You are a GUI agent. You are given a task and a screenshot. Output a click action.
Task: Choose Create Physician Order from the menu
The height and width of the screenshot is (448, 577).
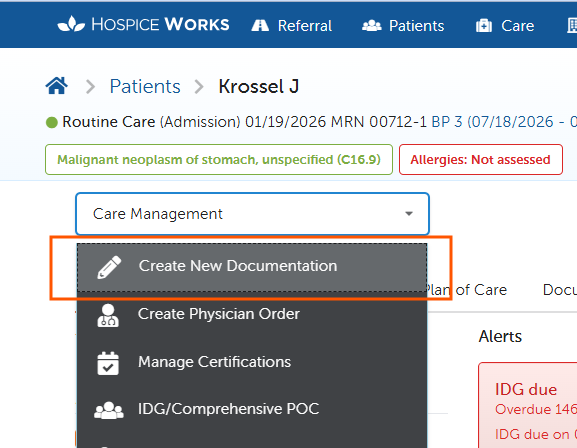click(252, 314)
